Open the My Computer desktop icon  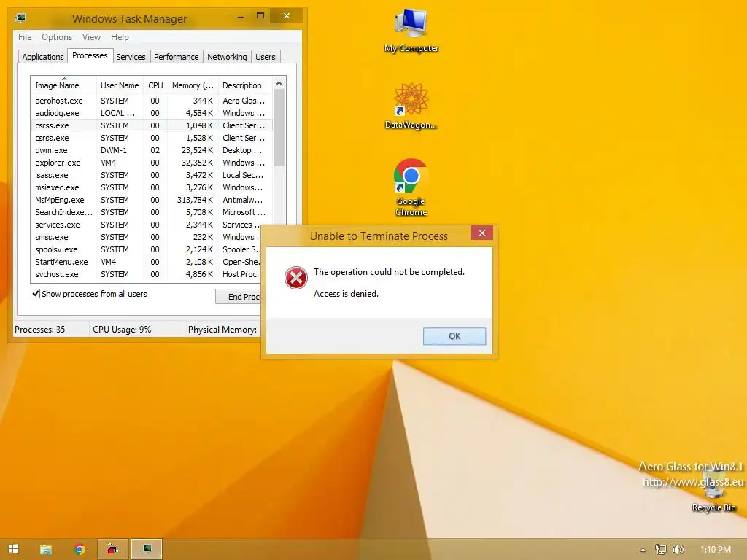coord(411,31)
